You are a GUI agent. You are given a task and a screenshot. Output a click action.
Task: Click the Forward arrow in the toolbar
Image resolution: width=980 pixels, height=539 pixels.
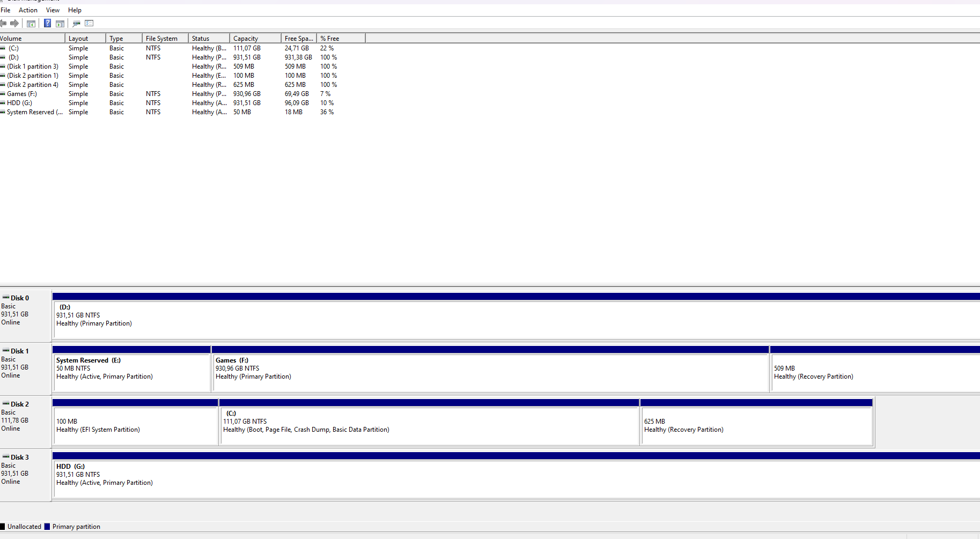[x=14, y=23]
